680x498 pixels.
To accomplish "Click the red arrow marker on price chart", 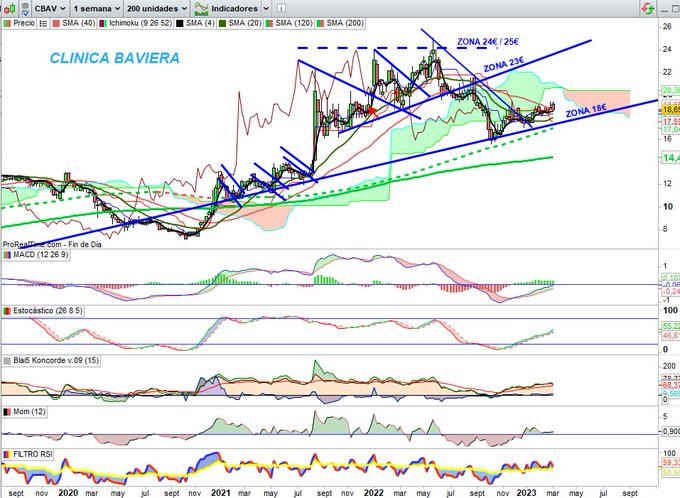I will [x=373, y=111].
